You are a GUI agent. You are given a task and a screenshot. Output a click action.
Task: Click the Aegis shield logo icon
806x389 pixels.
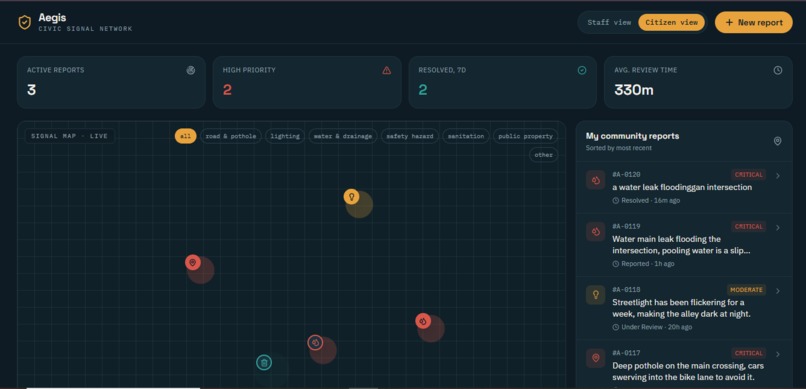[24, 22]
